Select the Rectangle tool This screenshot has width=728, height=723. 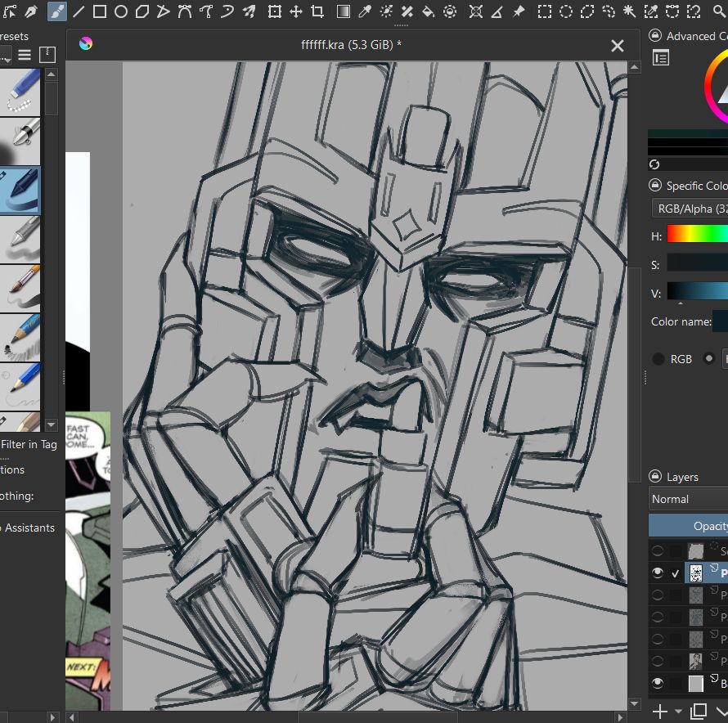(x=99, y=11)
